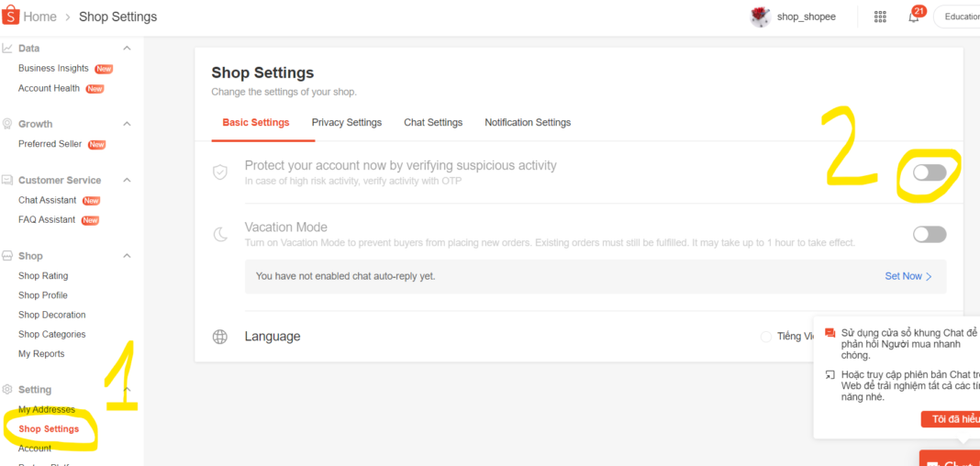This screenshot has height=466, width=980.
Task: Click the Tôi đã hiểu button
Action: tap(951, 419)
